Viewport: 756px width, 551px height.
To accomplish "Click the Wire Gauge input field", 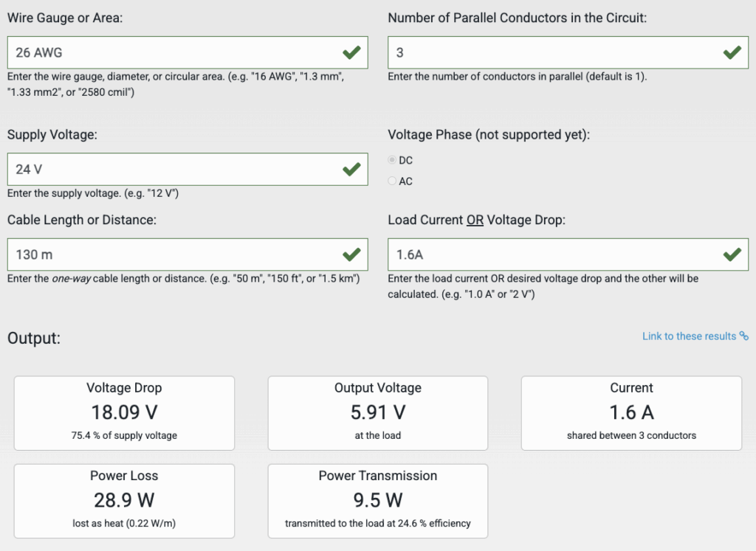I will [x=170, y=52].
